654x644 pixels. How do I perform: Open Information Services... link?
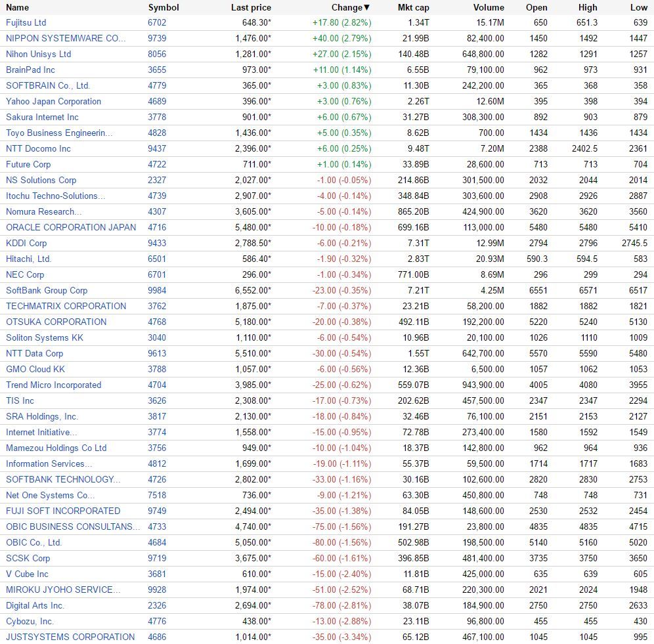coord(49,464)
